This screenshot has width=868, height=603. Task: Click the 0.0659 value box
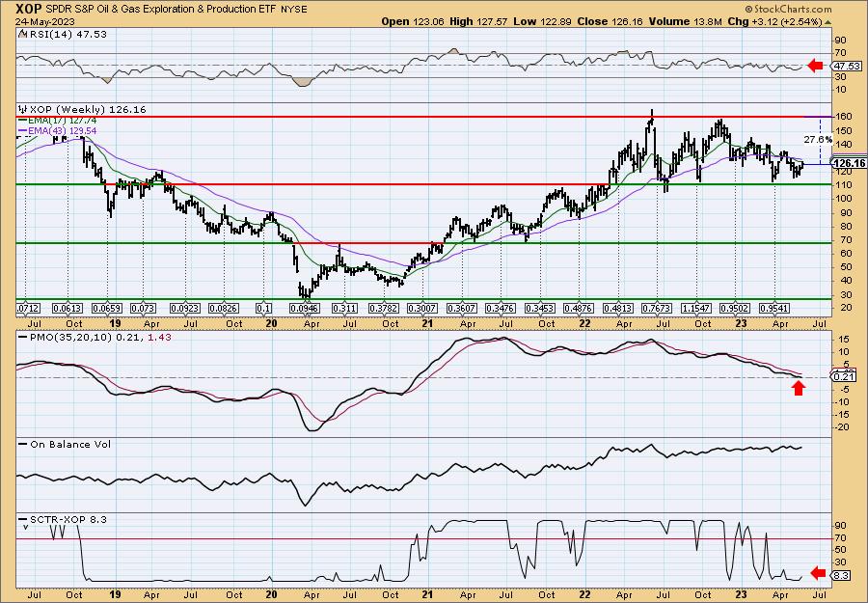(x=106, y=308)
